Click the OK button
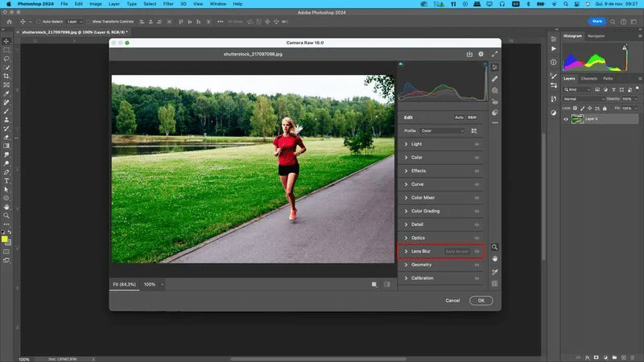Screen dimensions: 644x362 coord(481,300)
